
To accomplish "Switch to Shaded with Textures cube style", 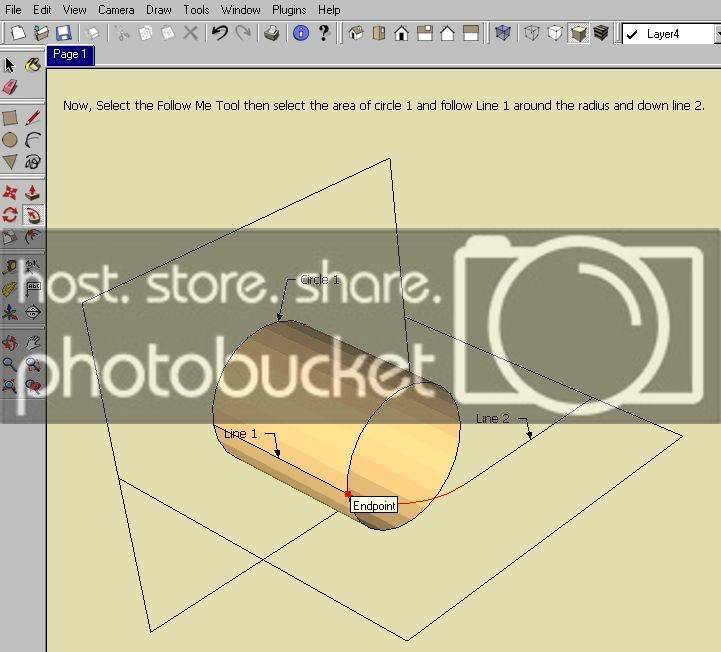I will pyautogui.click(x=601, y=33).
